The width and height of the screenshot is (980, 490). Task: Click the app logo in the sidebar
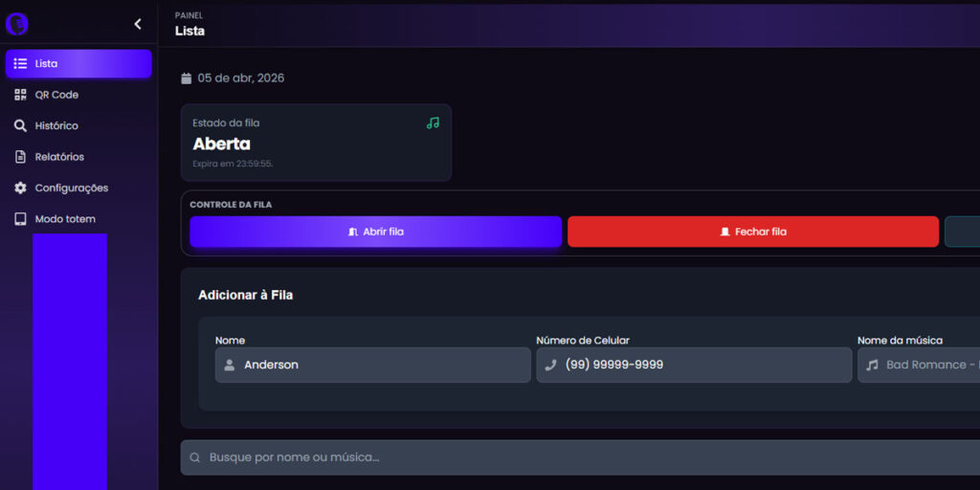point(17,24)
